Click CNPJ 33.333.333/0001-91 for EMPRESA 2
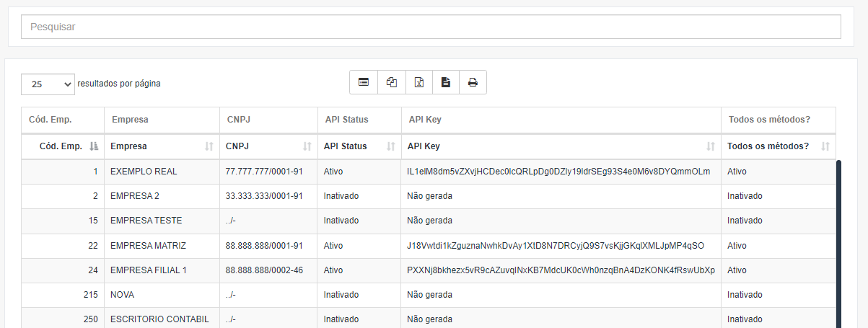Image resolution: width=868 pixels, height=328 pixels. click(x=264, y=196)
